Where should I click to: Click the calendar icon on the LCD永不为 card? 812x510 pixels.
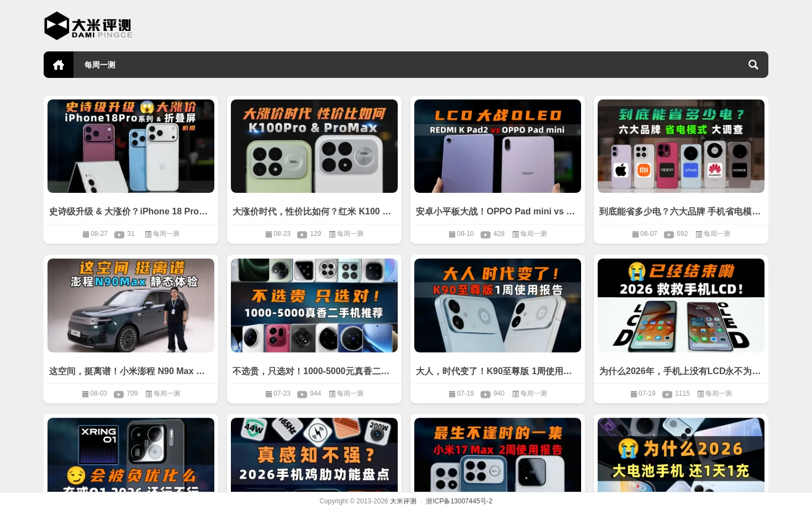[x=634, y=394]
